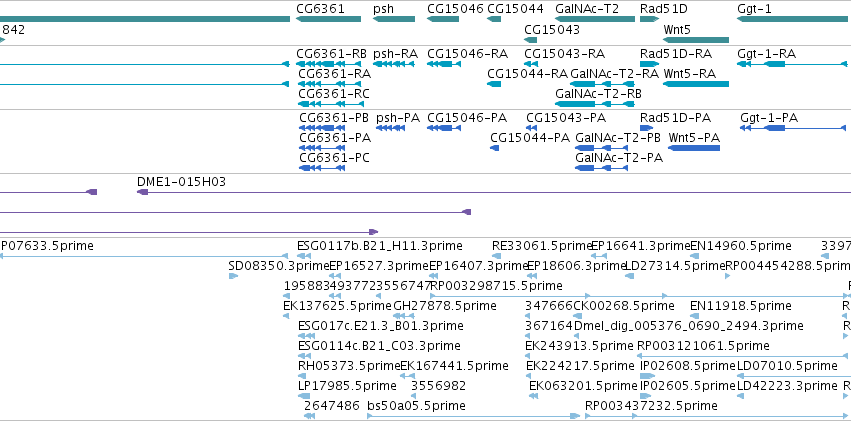The width and height of the screenshot is (851, 421).
Task: Select the psh gene label
Action: pyautogui.click(x=383, y=9)
